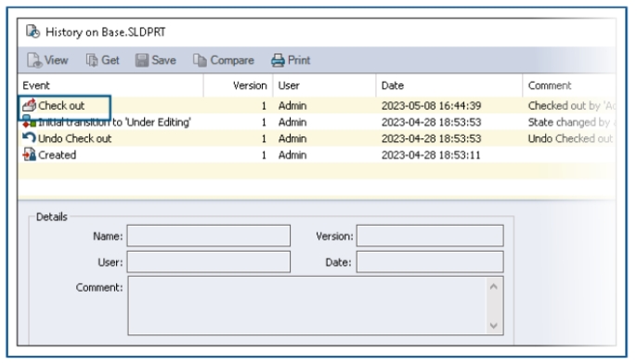The height and width of the screenshot is (364, 637).
Task: Click the Comment box scroll up arrow
Action: tap(494, 287)
